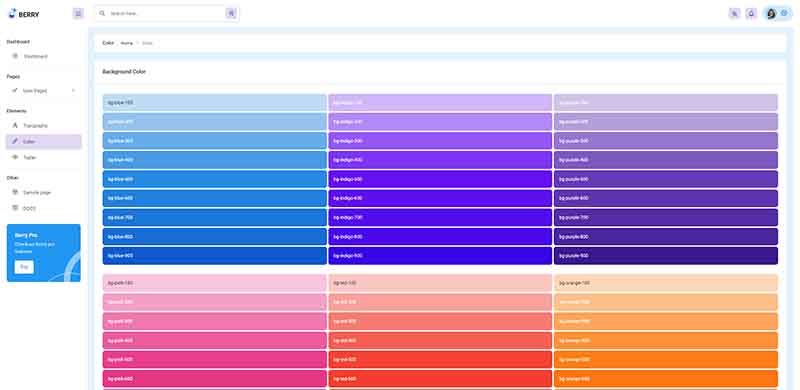
Task: Select the bg-purple-600 swatch
Action: [666, 198]
